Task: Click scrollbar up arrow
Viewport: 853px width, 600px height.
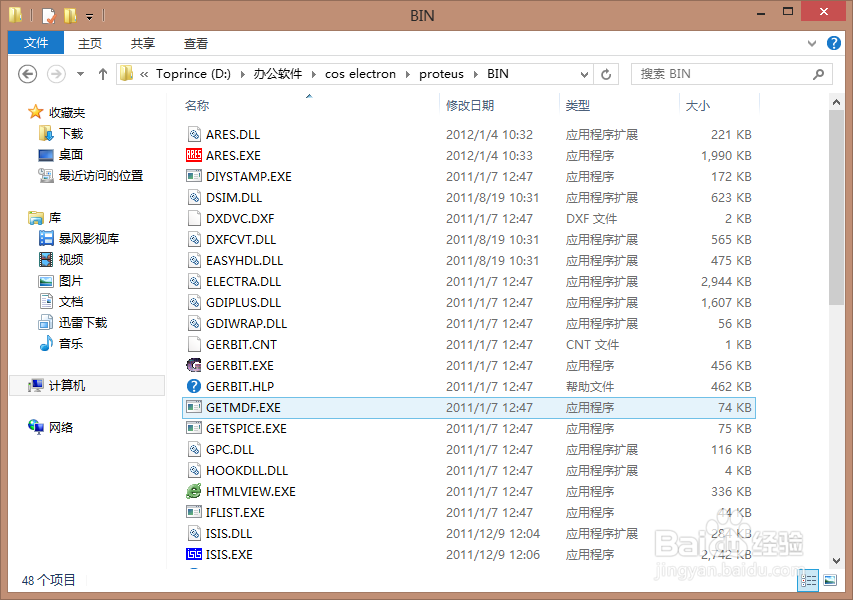Action: pos(836,102)
